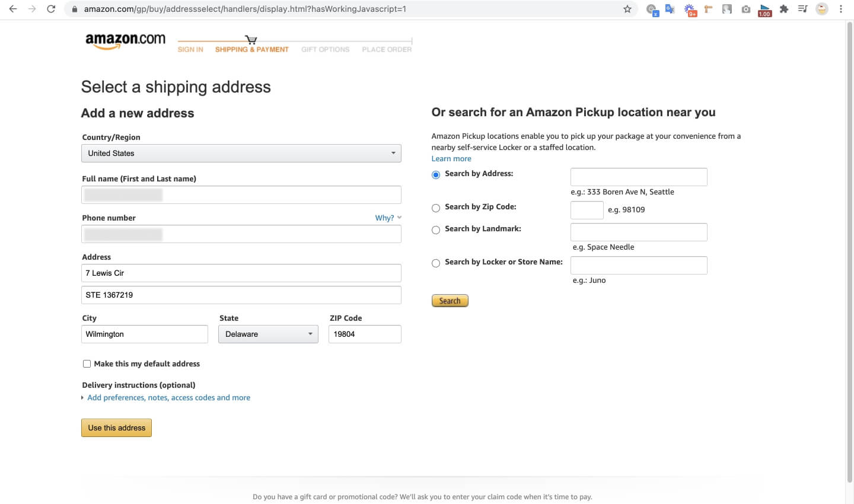This screenshot has height=504, width=854.
Task: Select Search by Zip Code radio button
Action: coord(436,208)
